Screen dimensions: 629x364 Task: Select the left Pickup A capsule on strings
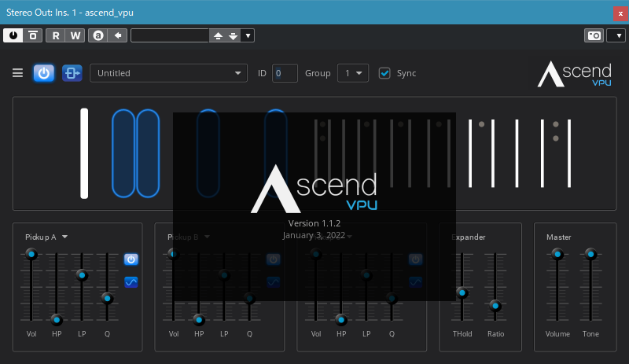[x=123, y=153]
